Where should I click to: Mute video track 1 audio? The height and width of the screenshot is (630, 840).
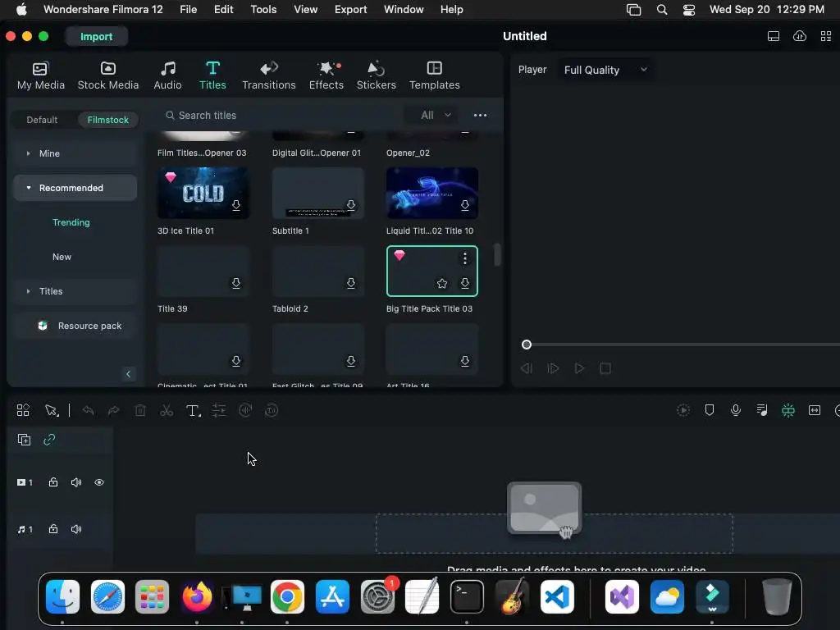76,482
